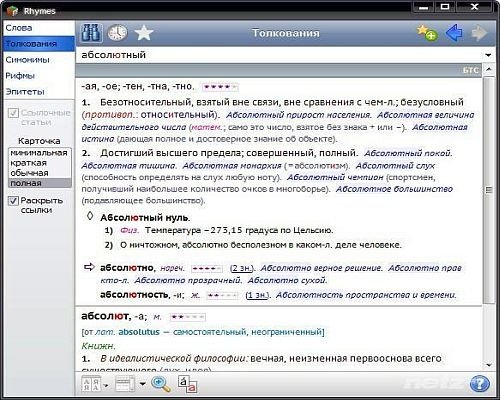Open the Синонимы section

pos(39,60)
